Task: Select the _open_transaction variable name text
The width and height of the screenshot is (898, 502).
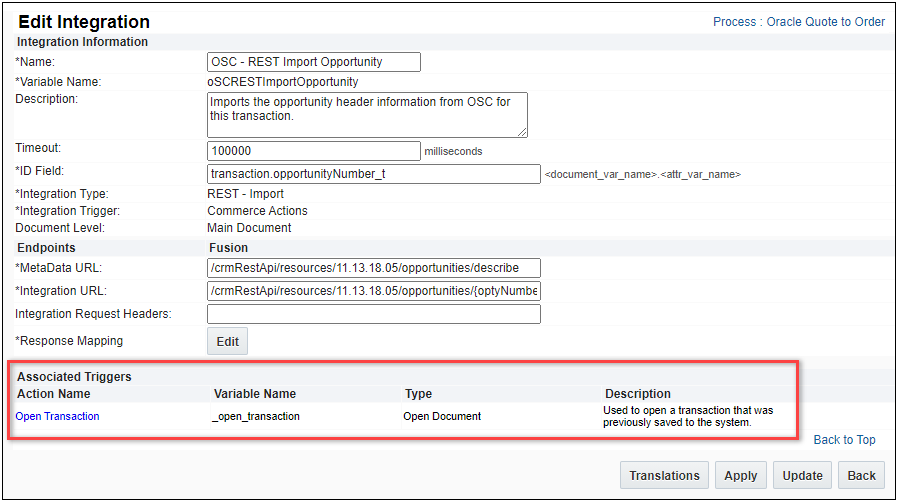Action: pyautogui.click(x=256, y=416)
